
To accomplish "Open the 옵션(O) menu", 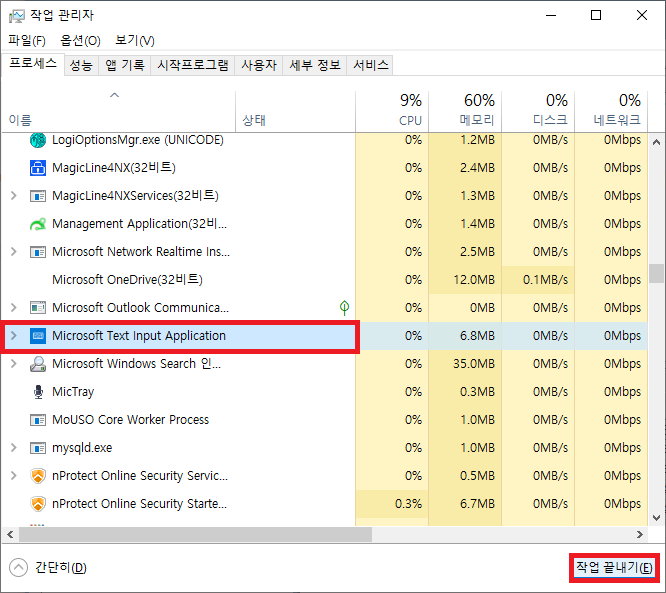I will (80, 40).
